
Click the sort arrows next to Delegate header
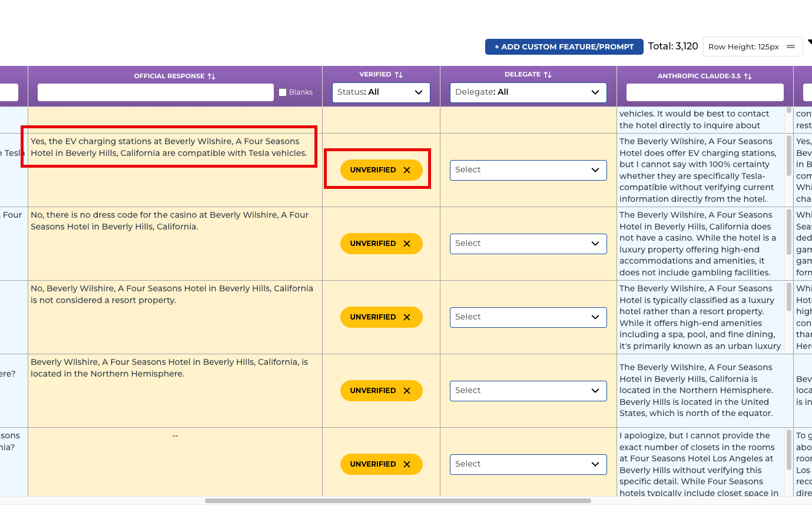(548, 75)
